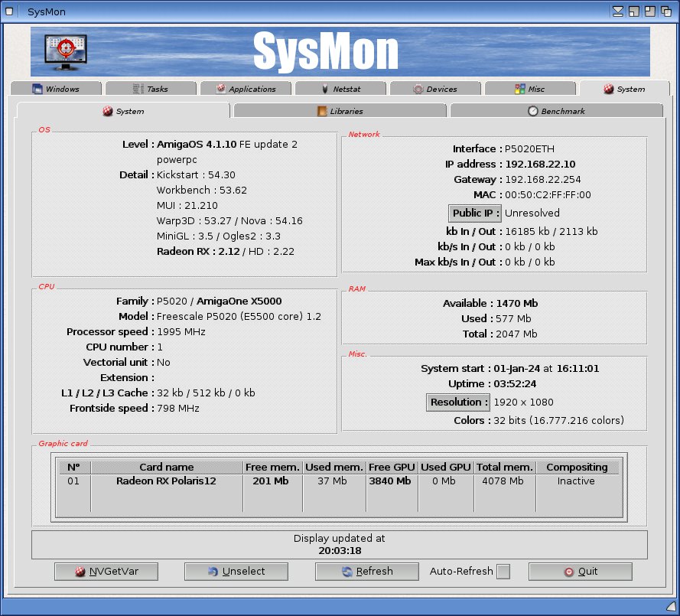Click the window close gadget in title bar
The image size is (680, 616).
(x=9, y=11)
